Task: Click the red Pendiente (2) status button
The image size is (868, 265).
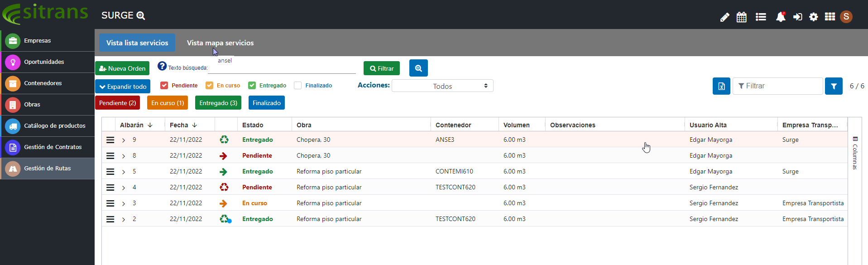Action: (117, 103)
